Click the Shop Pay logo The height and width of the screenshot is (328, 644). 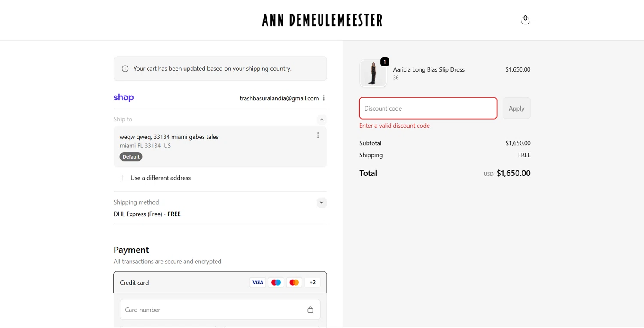(124, 98)
